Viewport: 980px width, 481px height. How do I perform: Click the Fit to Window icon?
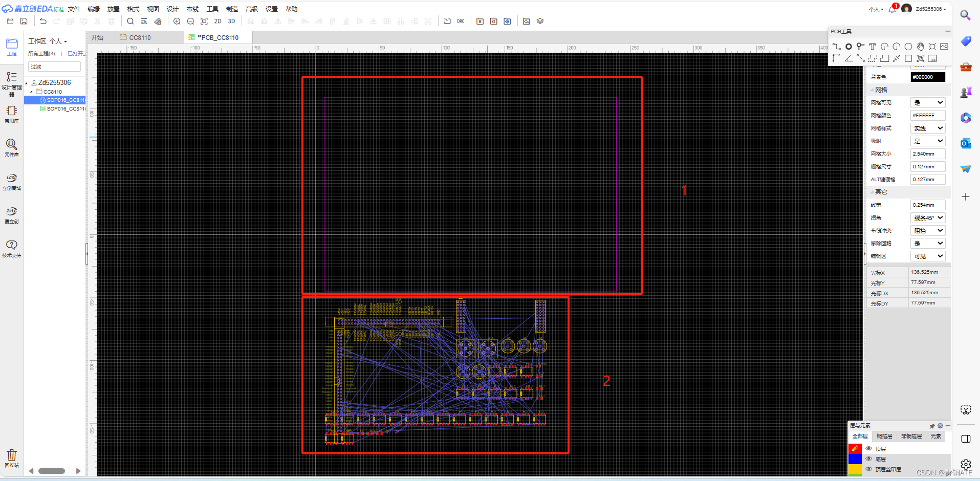tap(204, 21)
